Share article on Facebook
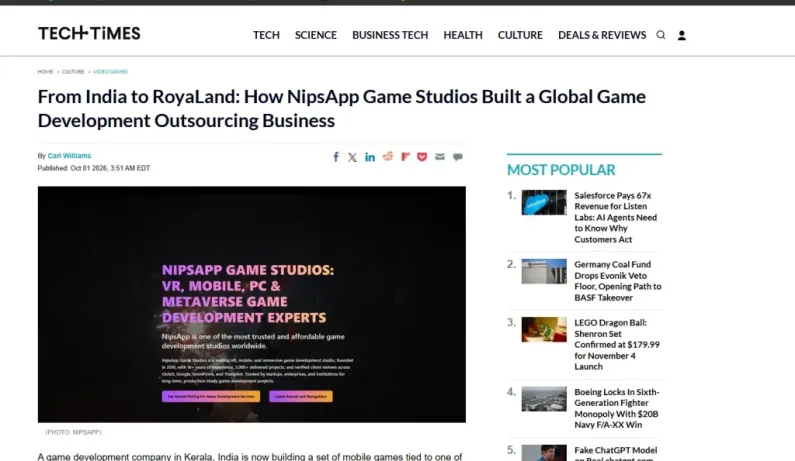795x461 pixels. tap(336, 157)
